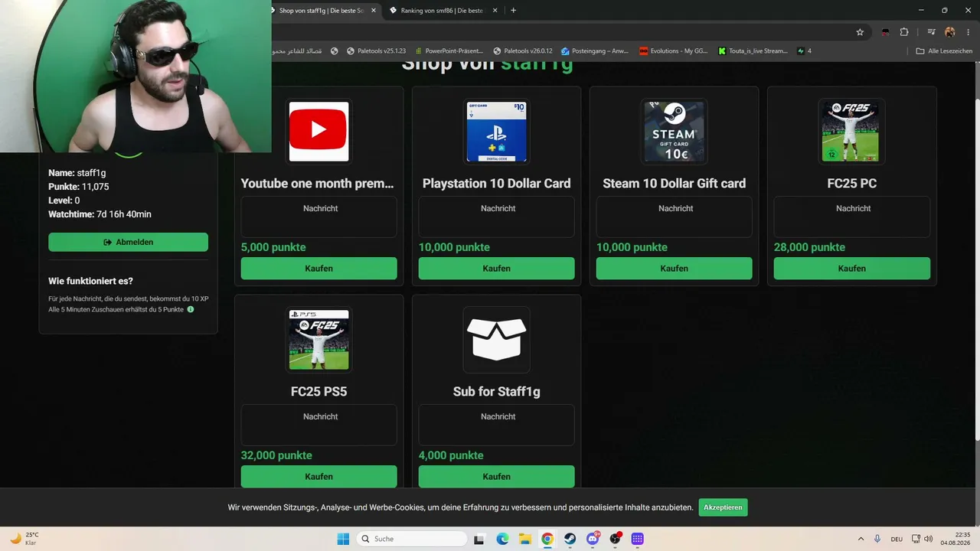
Task: Open the DEU keyboard language switcher
Action: [897, 539]
